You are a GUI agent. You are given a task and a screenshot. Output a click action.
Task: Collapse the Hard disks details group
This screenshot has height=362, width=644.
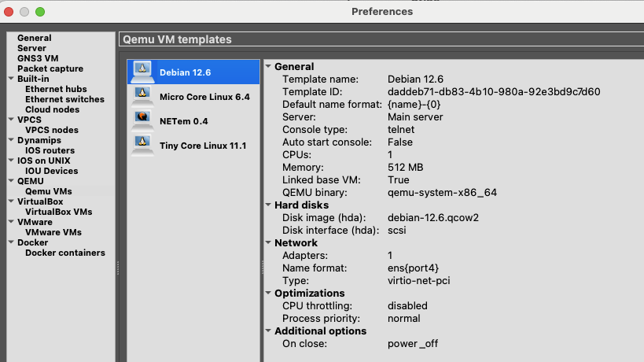tap(268, 205)
